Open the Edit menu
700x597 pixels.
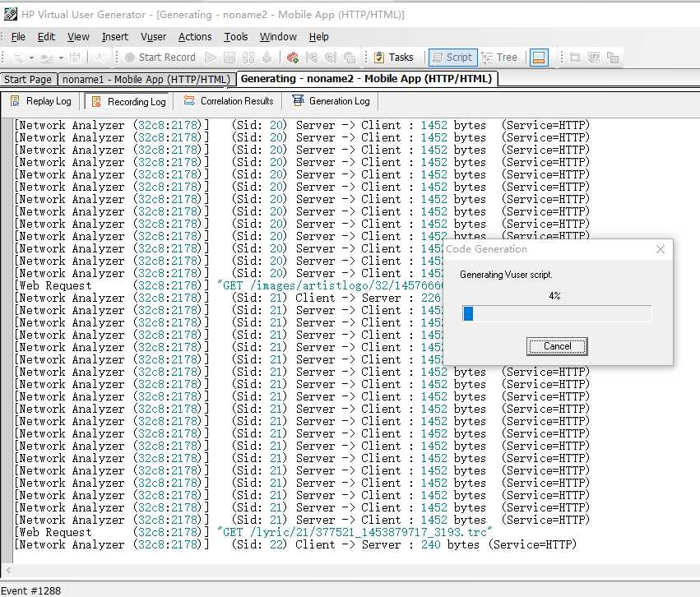[x=46, y=36]
